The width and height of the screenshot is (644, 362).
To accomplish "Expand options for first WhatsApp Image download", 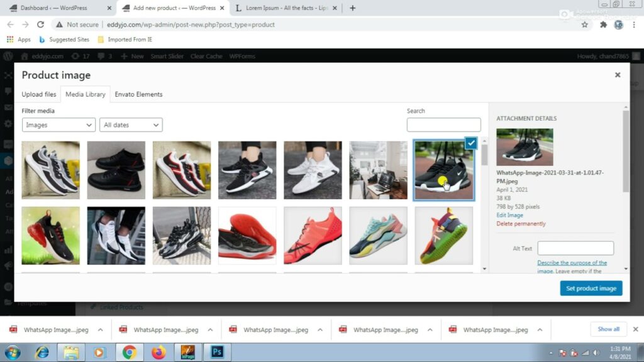I will [x=101, y=329].
